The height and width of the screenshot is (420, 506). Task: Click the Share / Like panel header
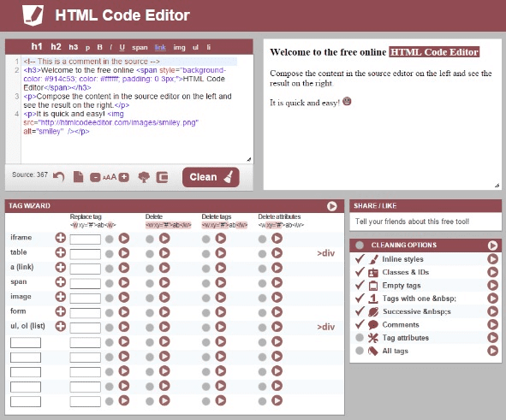tap(426, 206)
